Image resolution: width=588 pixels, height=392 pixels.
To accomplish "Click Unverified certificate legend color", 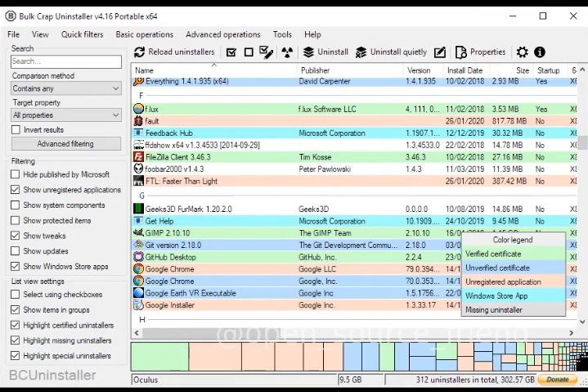I will pyautogui.click(x=513, y=268).
